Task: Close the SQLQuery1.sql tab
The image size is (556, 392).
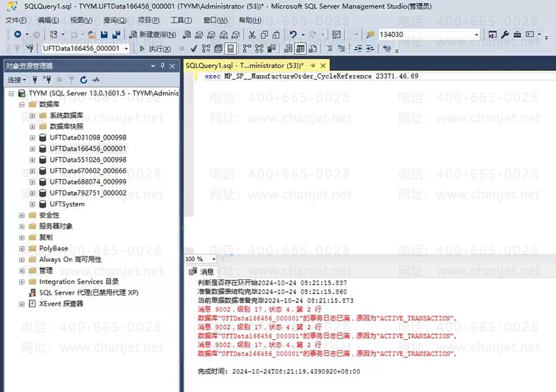Action: pos(323,65)
